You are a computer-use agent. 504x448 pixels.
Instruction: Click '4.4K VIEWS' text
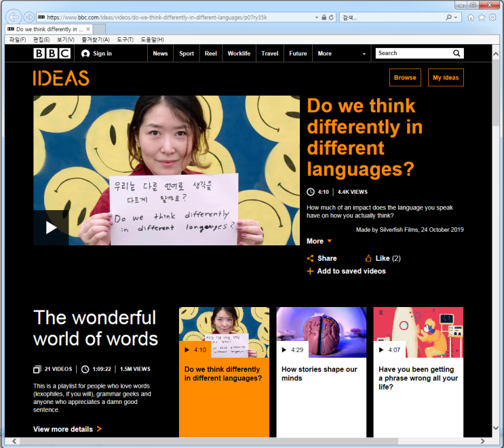pyautogui.click(x=352, y=192)
